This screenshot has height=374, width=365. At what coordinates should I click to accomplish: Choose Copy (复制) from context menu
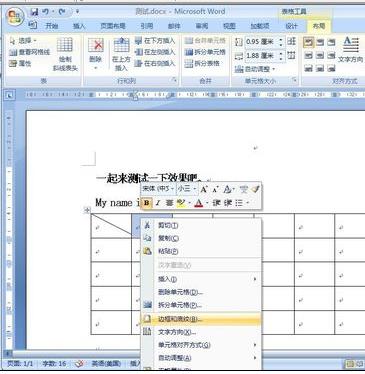click(202, 238)
